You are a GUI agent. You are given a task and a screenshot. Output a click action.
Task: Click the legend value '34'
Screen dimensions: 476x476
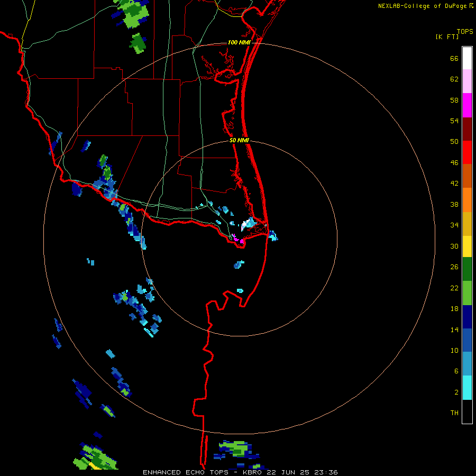click(x=454, y=225)
